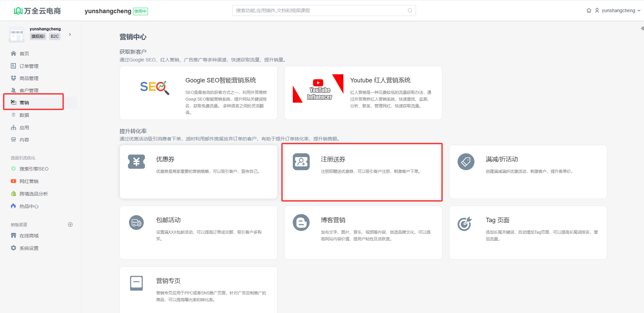The width and height of the screenshot is (644, 313).
Task: Focus the top search input field
Action: [320, 10]
